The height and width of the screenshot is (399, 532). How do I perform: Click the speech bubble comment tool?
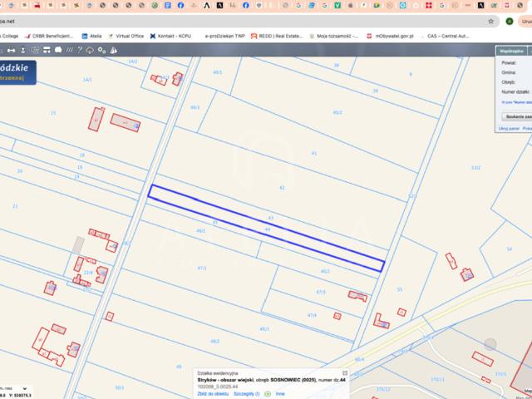[x=57, y=50]
